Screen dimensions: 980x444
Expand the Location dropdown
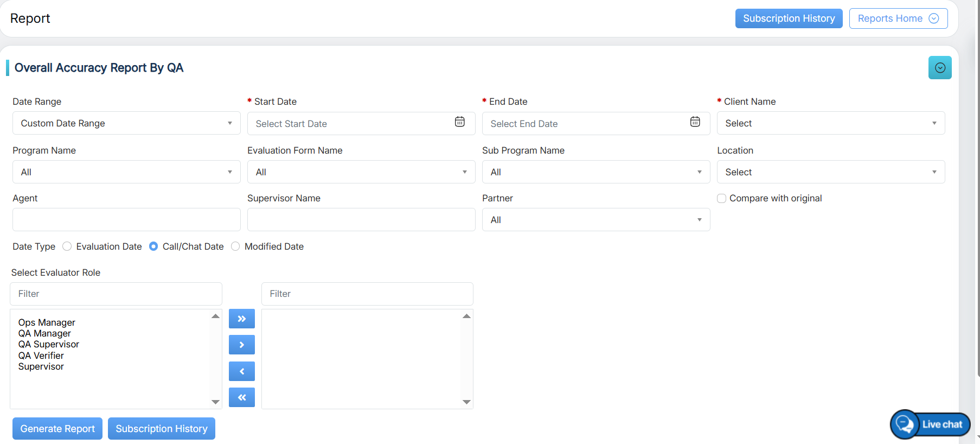pos(830,172)
